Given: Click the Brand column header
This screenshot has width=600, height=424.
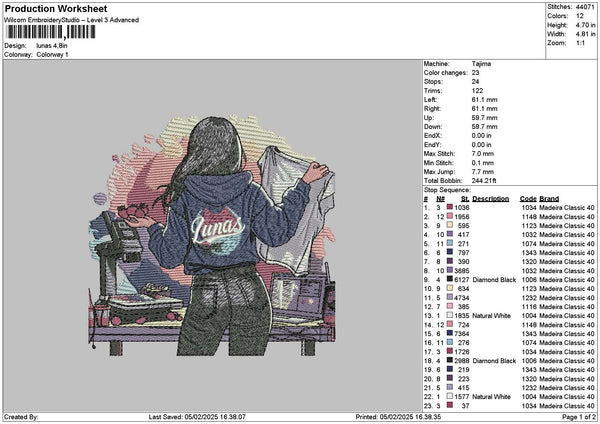Looking at the screenshot, I should [549, 199].
